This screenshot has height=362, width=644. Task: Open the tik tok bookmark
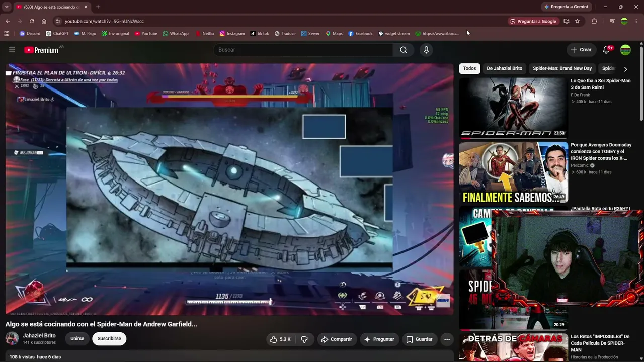(x=260, y=34)
